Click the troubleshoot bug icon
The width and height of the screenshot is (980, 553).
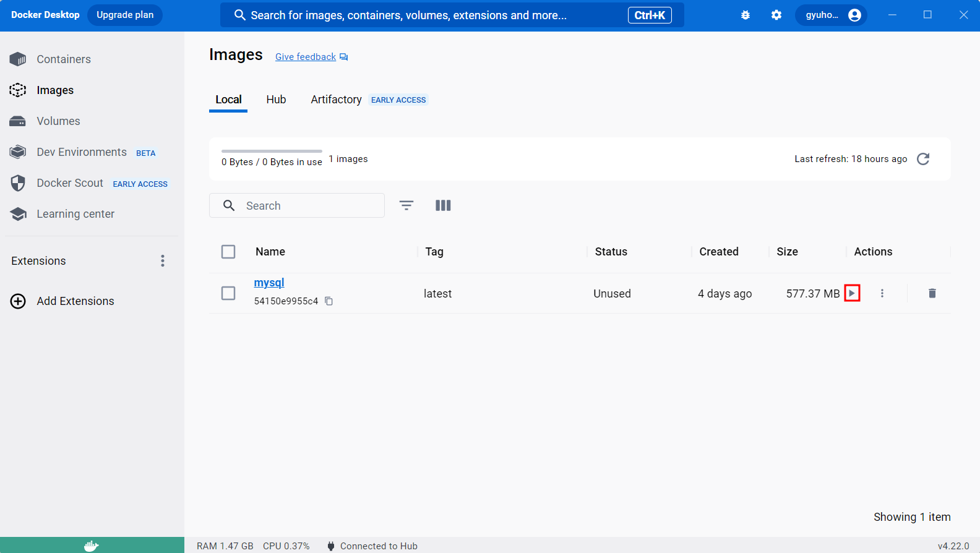[x=746, y=15]
